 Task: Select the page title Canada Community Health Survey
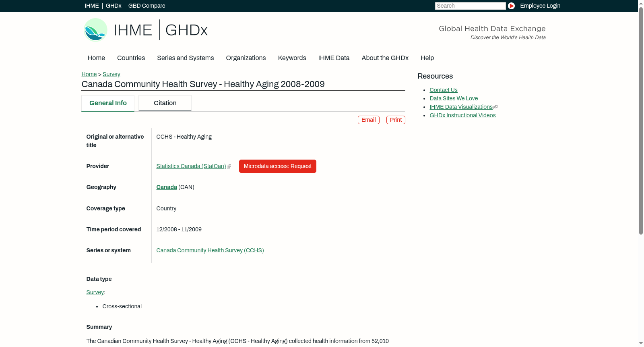203,84
